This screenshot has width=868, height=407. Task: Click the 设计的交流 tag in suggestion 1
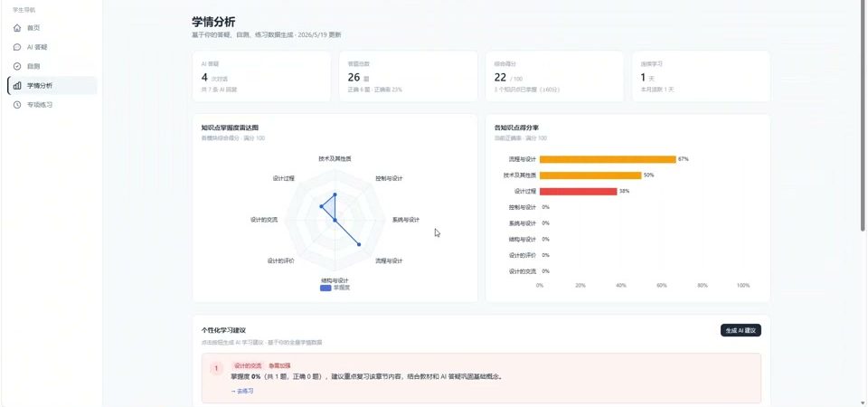248,366
